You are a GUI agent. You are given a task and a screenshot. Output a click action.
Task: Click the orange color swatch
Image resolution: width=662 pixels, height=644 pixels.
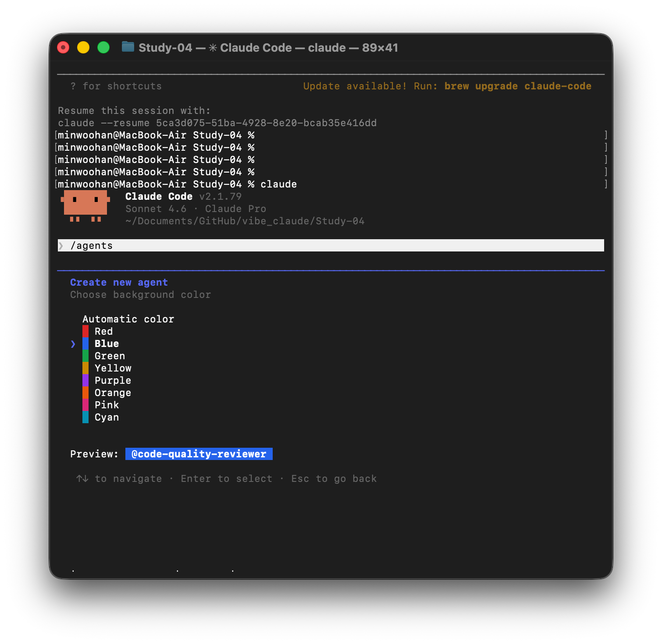85,393
